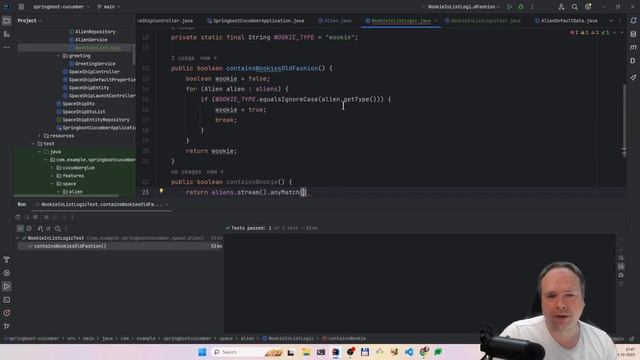Collapse the test folder
Image resolution: width=640 pixels, height=360 pixels.
pos(33,144)
